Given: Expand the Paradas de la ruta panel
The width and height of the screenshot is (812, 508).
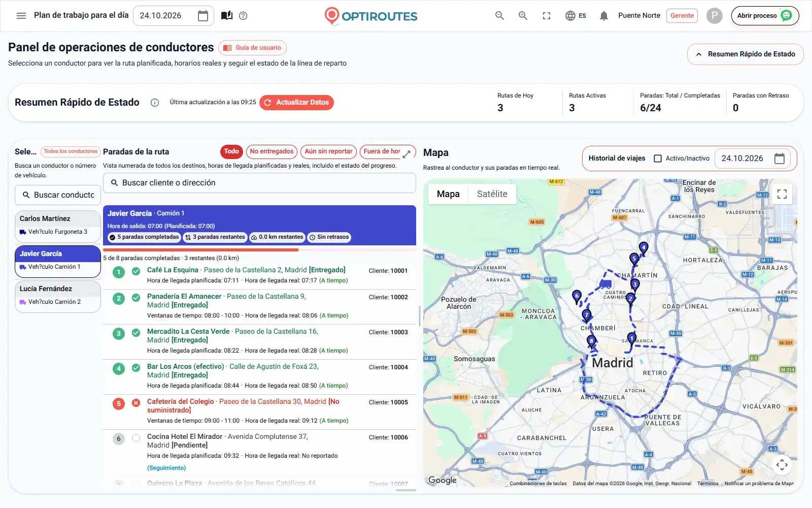Looking at the screenshot, I should click(407, 153).
